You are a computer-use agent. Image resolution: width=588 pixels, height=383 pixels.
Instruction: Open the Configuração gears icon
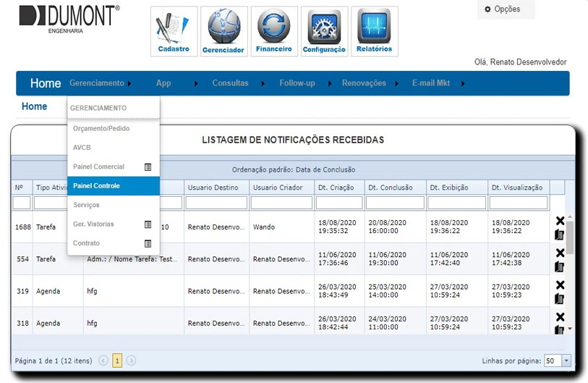324,31
